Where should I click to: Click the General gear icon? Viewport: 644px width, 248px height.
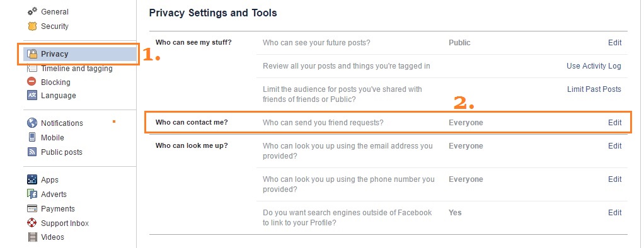[32, 11]
